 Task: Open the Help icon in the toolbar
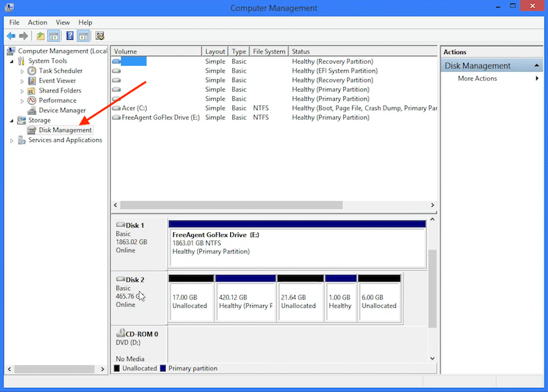tap(69, 36)
